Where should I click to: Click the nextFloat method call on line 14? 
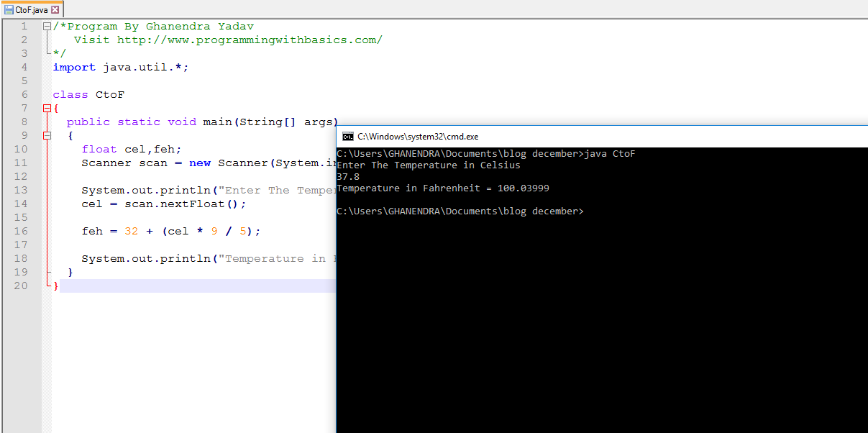(x=191, y=204)
